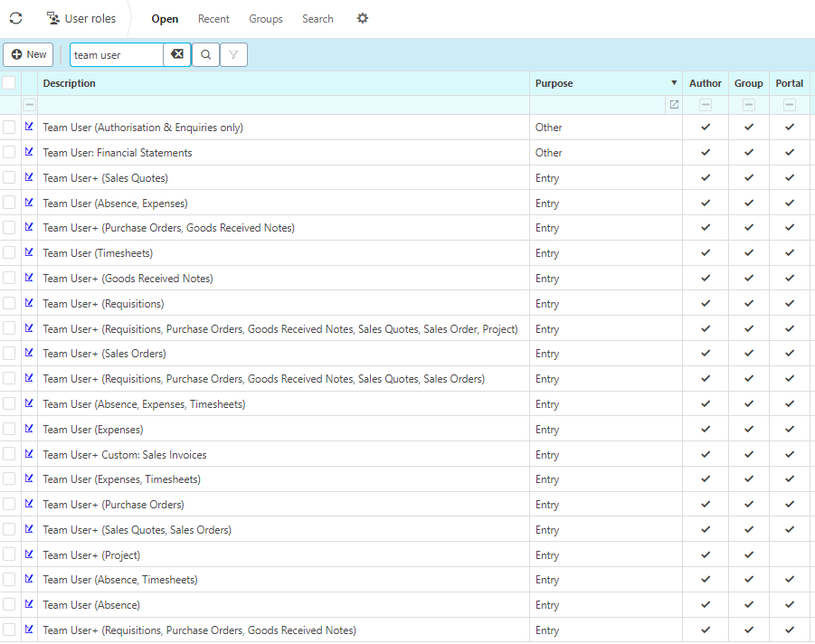Open edit icon for Team User+ (Project)
The width and height of the screenshot is (815, 644).
pos(29,554)
